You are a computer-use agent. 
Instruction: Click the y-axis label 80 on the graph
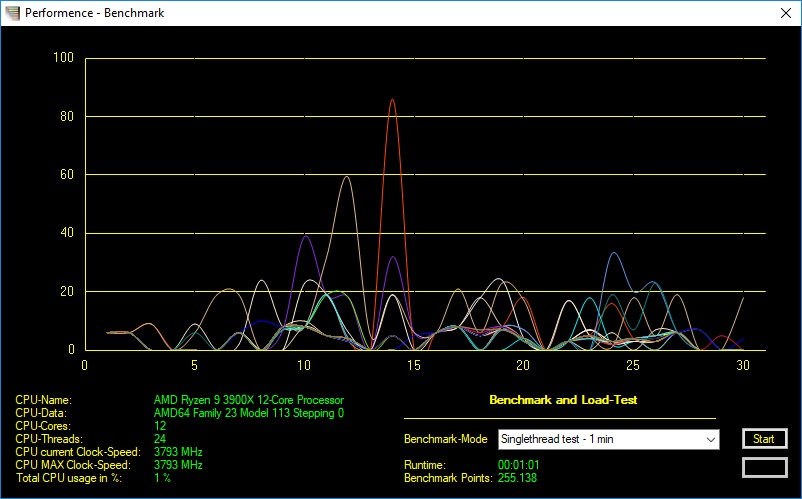[67, 116]
